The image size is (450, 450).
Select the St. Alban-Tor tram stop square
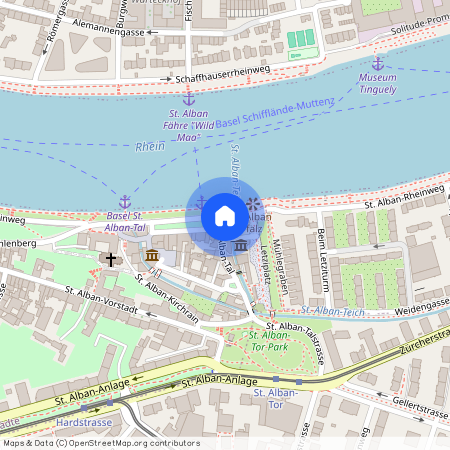276,379
